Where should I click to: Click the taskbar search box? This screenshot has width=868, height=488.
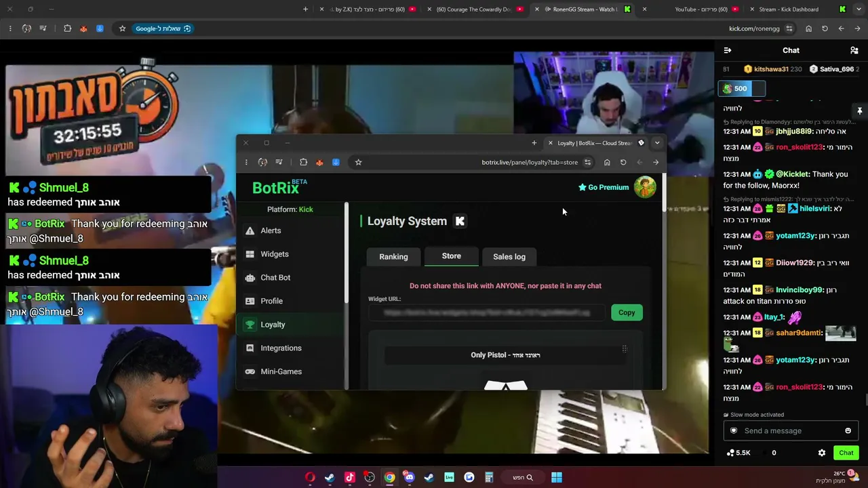coord(523,478)
